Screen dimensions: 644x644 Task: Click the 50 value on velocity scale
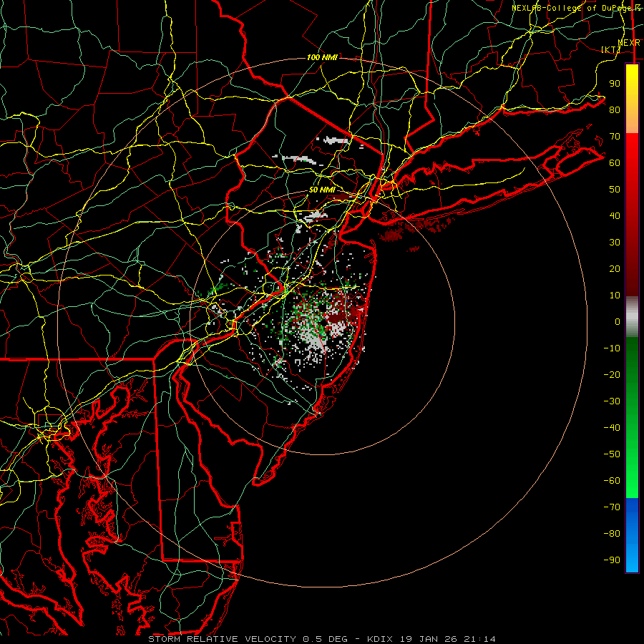pos(615,190)
